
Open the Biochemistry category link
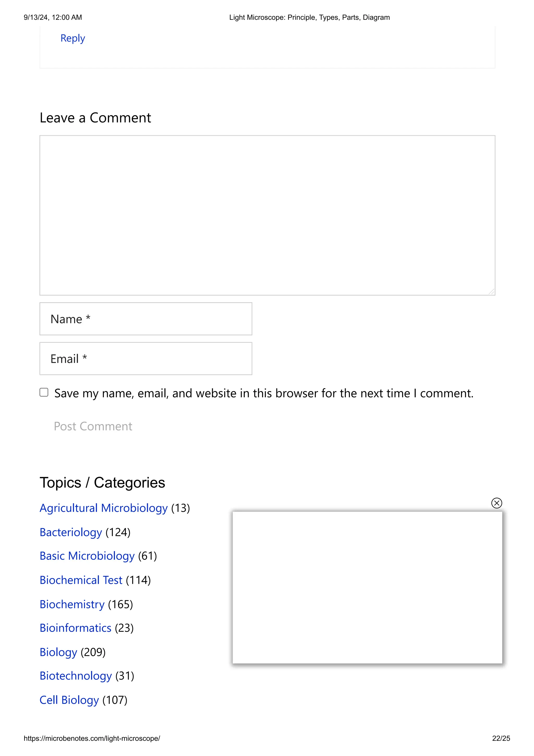[x=72, y=604]
